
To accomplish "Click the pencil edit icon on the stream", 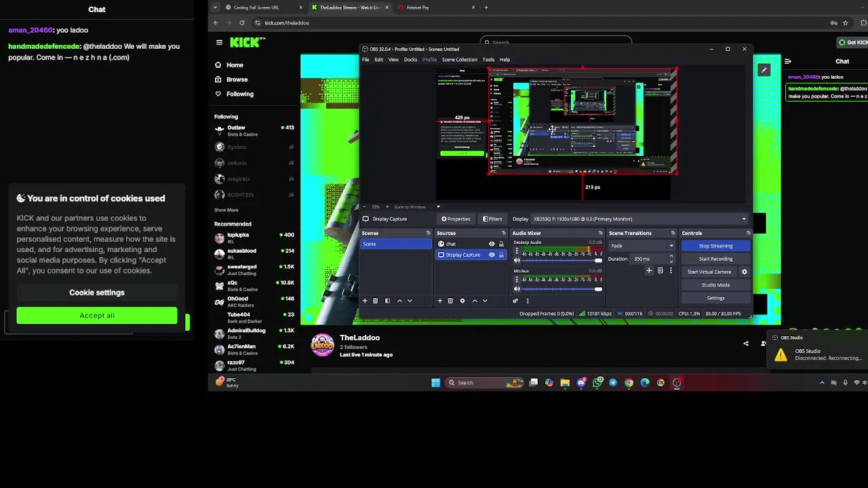I will [x=764, y=70].
